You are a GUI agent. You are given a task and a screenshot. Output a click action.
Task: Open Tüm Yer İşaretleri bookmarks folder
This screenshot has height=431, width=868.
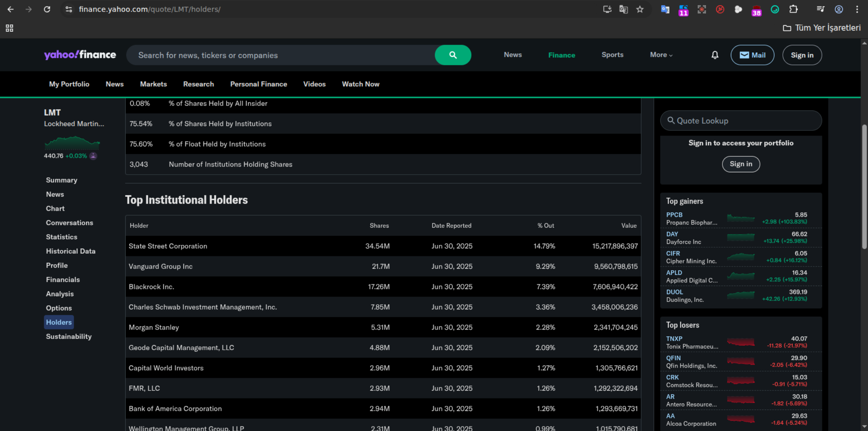(x=821, y=28)
